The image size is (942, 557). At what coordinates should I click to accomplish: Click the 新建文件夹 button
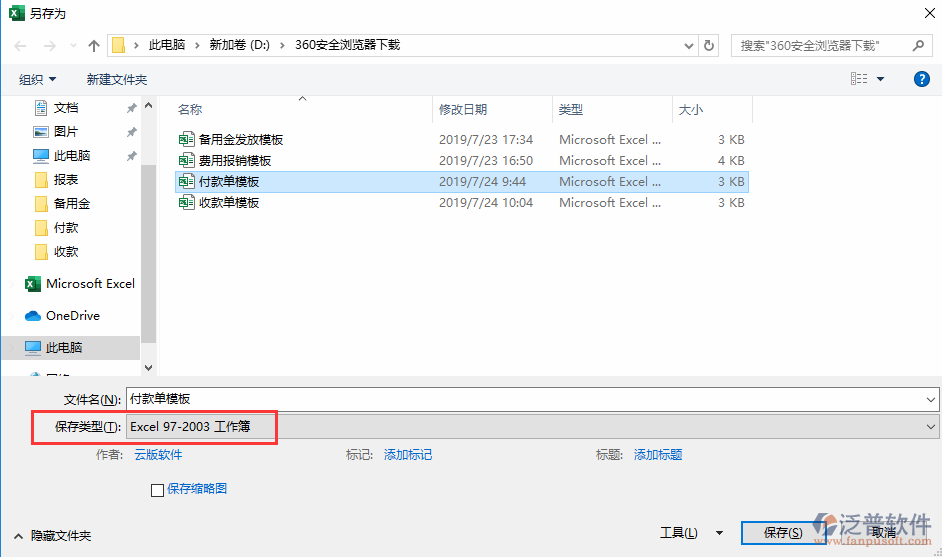[x=116, y=79]
